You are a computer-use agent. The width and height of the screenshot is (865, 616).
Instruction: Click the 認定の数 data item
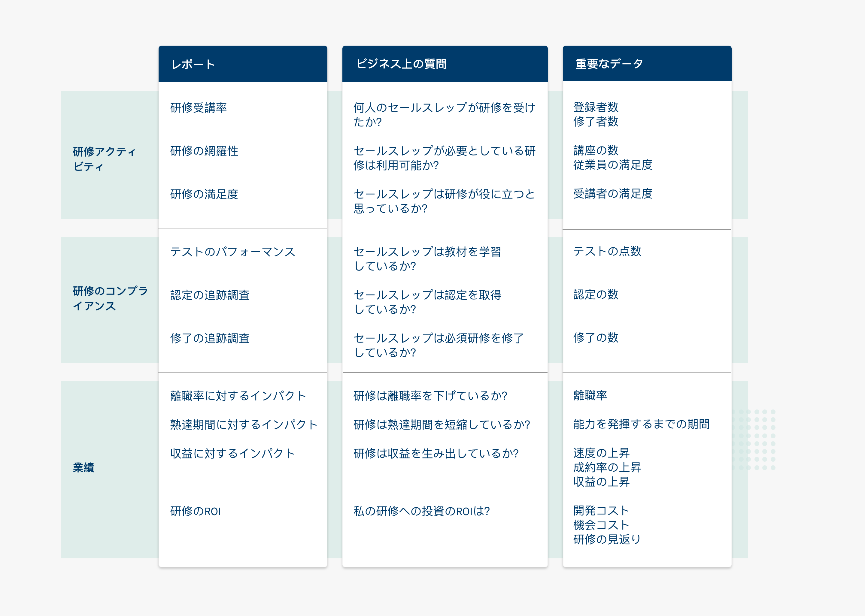(596, 294)
